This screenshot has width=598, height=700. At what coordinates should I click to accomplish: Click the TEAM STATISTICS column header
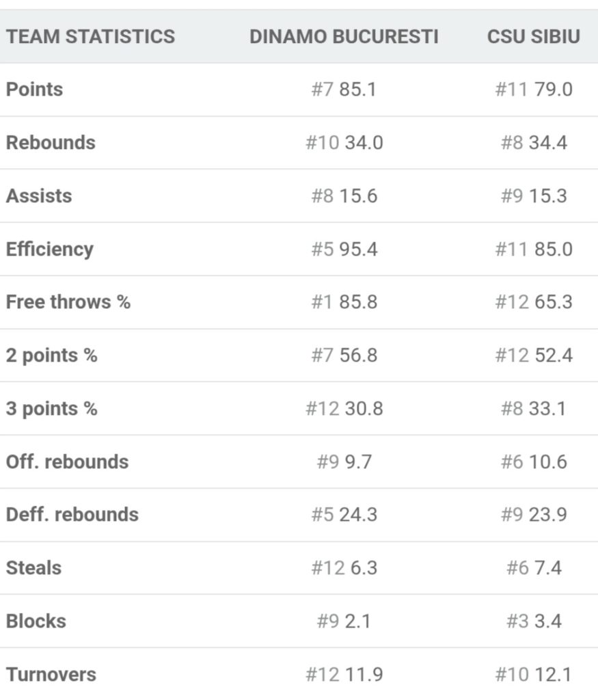(90, 36)
